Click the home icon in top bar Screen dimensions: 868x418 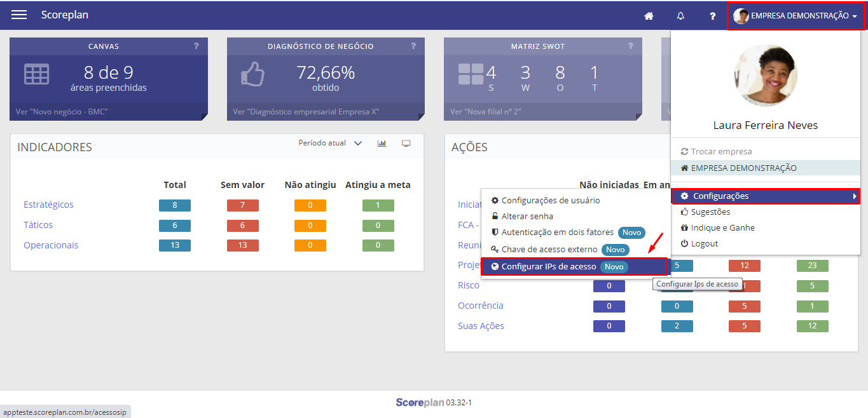pos(649,16)
